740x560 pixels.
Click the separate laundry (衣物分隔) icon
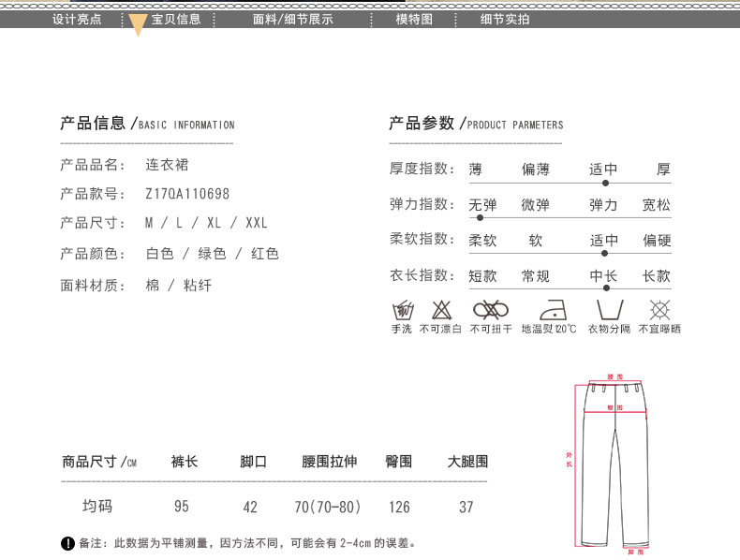609,310
